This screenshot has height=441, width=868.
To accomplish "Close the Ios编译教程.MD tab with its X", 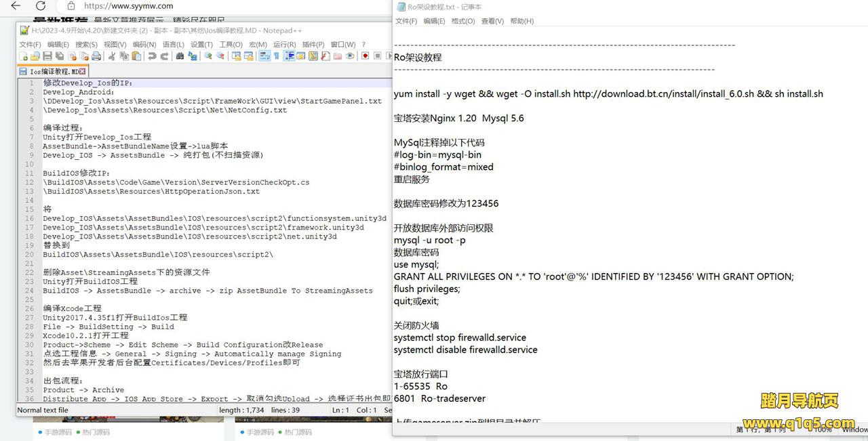I will [83, 71].
